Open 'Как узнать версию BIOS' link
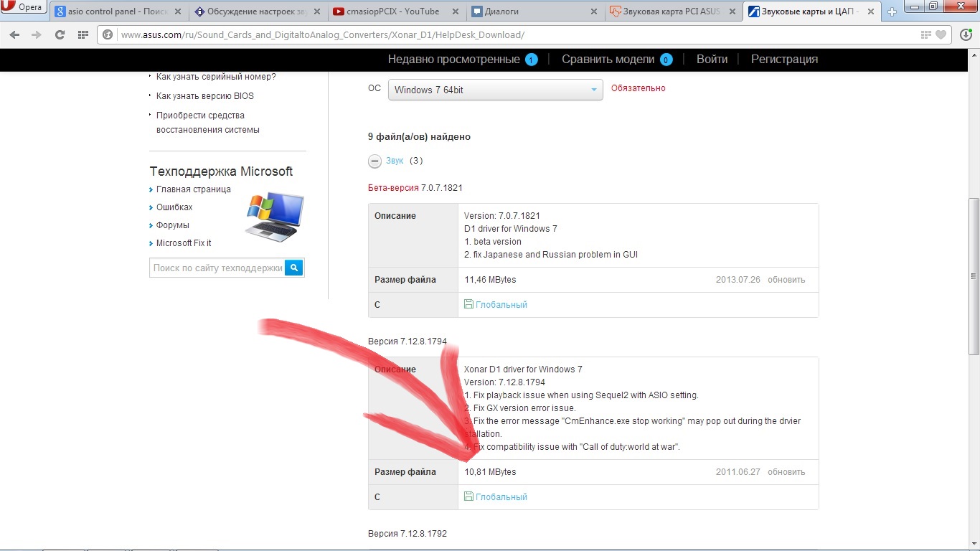The width and height of the screenshot is (980, 551). pos(205,96)
